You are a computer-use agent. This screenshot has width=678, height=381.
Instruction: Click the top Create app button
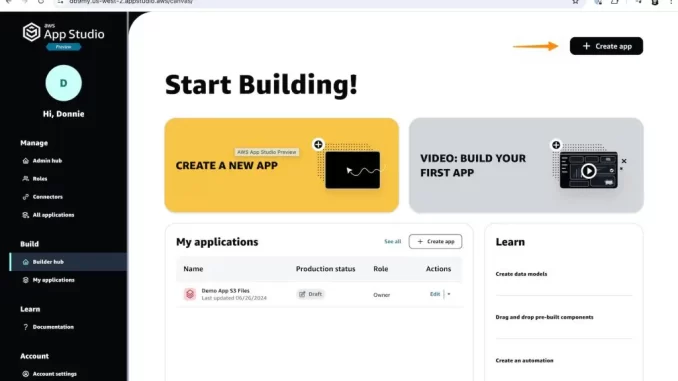[606, 46]
